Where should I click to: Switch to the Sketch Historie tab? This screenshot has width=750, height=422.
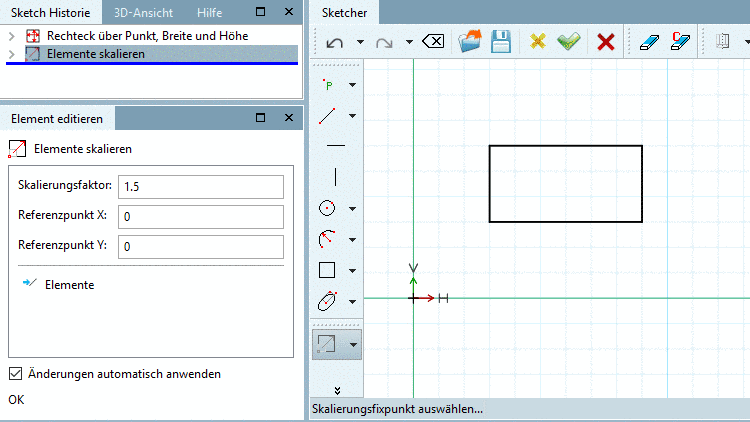click(x=51, y=12)
